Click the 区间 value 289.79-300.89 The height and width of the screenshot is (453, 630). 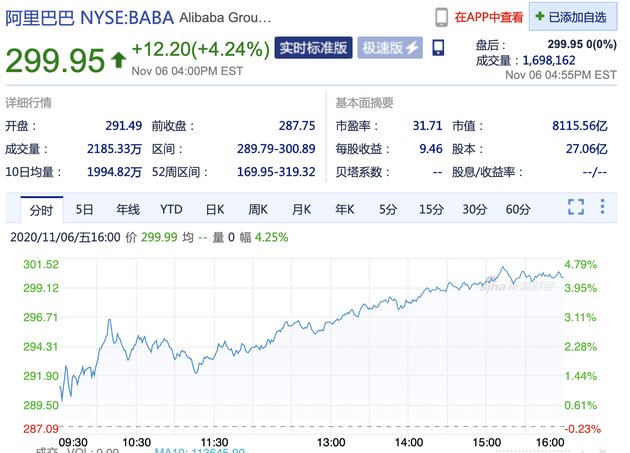(x=276, y=149)
